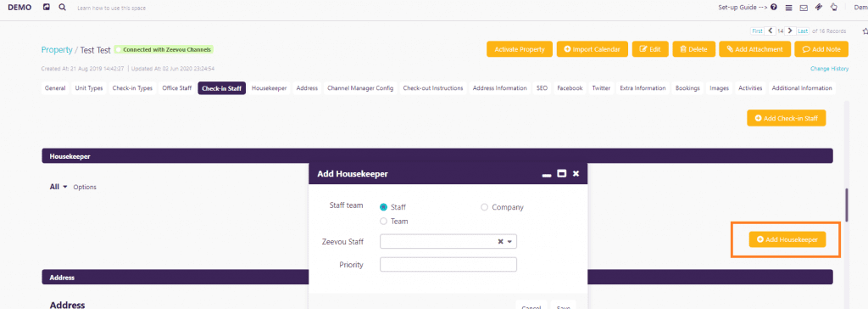Image resolution: width=868 pixels, height=309 pixels.
Task: Open the hamburger menu icon in top bar
Action: coord(788,8)
